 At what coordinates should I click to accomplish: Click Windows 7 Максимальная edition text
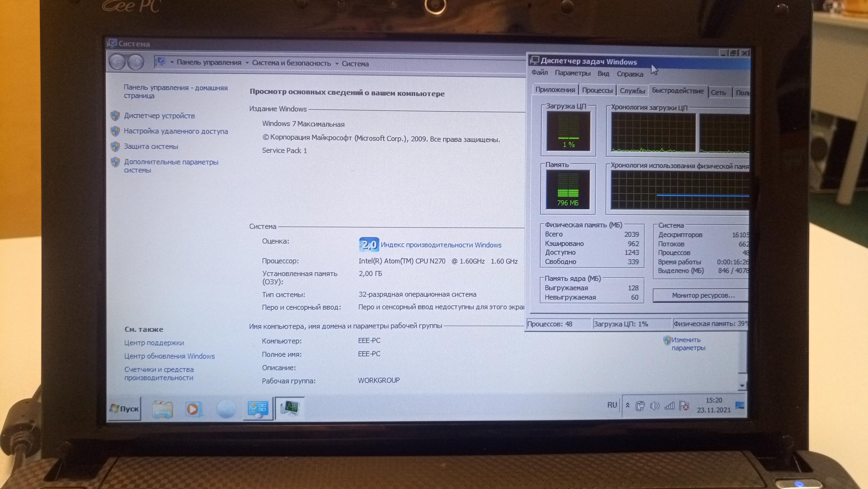(x=303, y=124)
